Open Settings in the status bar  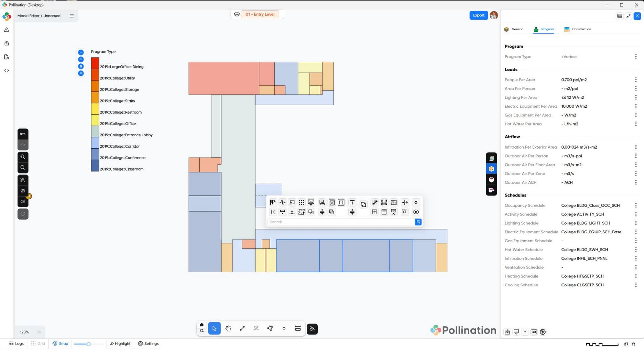point(149,343)
